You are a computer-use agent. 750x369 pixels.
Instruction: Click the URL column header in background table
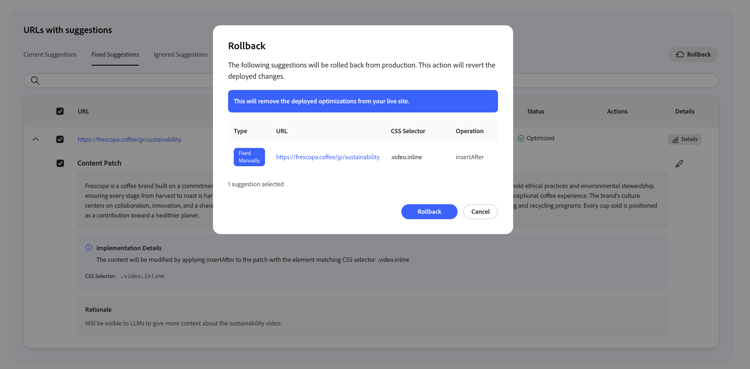(83, 111)
